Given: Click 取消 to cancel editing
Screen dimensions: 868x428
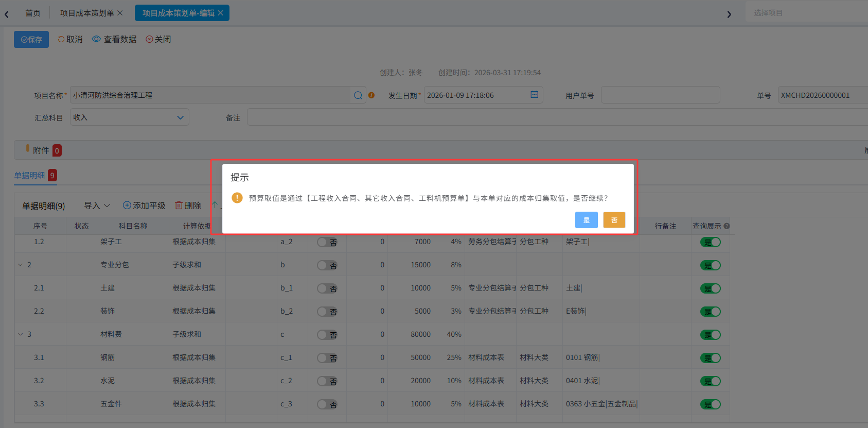Looking at the screenshot, I should pyautogui.click(x=70, y=39).
